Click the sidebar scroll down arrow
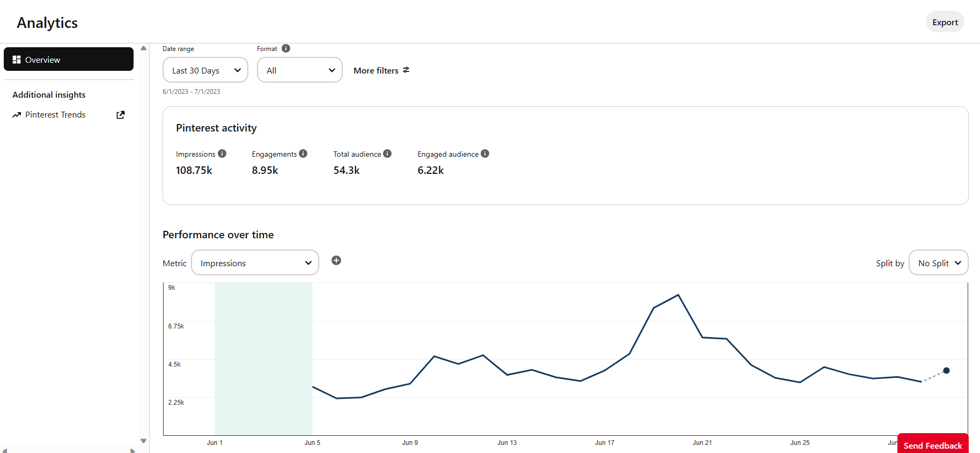980x453 pixels. tap(143, 441)
